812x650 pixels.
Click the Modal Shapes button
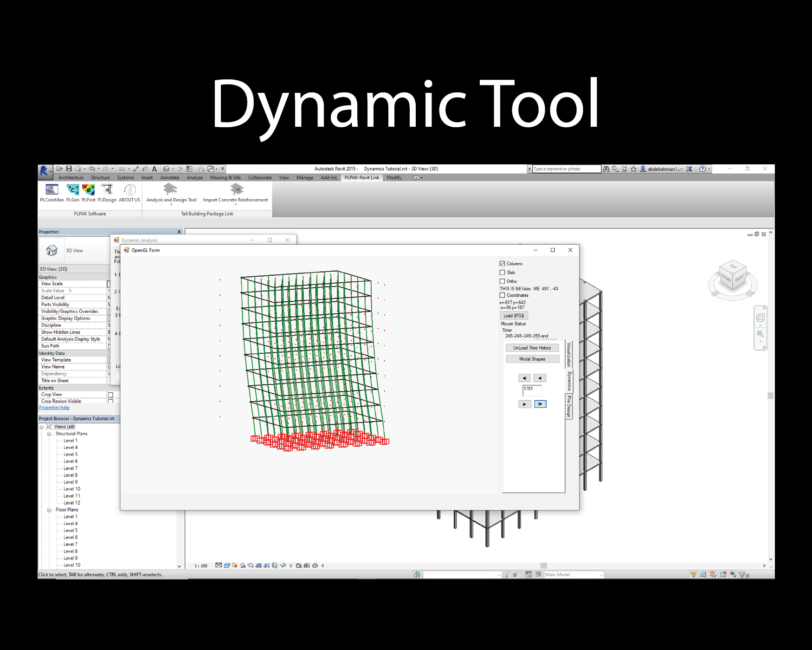coord(532,359)
